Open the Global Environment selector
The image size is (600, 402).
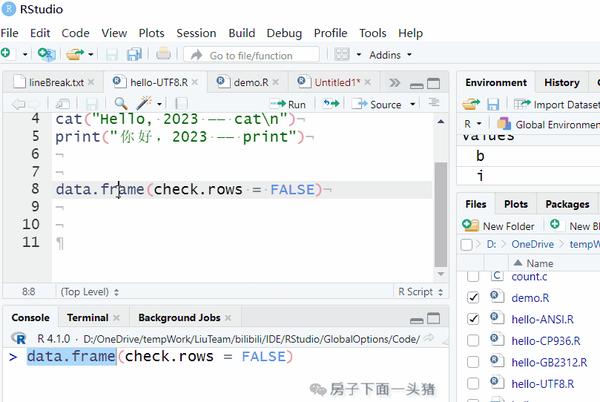point(548,124)
